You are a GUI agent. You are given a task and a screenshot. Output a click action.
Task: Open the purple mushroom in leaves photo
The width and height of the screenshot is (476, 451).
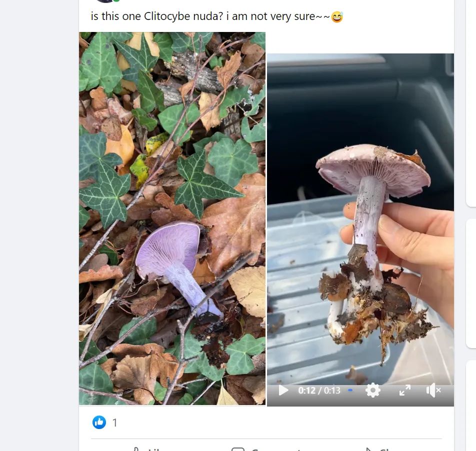(172, 218)
